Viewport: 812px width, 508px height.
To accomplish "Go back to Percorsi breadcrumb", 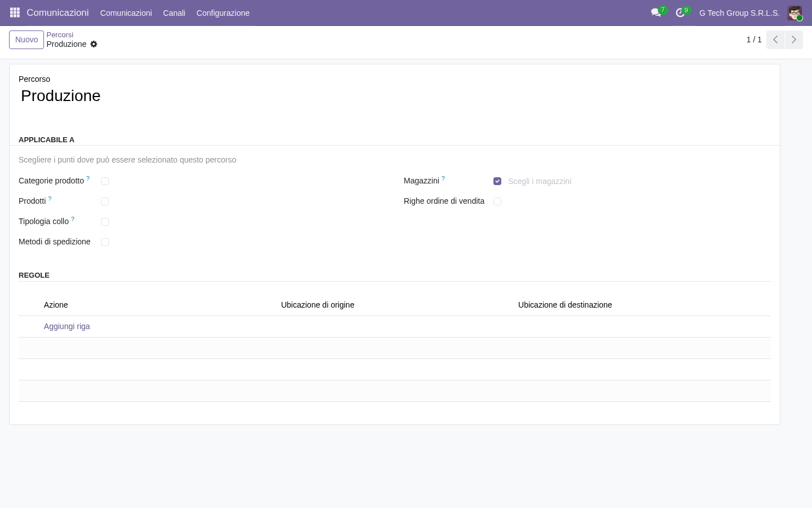I will pos(60,35).
